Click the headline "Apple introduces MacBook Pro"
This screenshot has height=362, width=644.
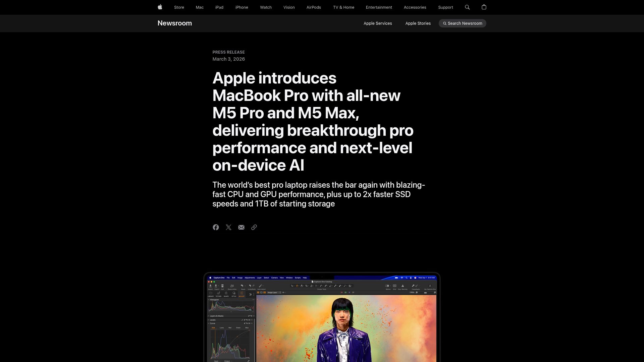click(x=313, y=121)
